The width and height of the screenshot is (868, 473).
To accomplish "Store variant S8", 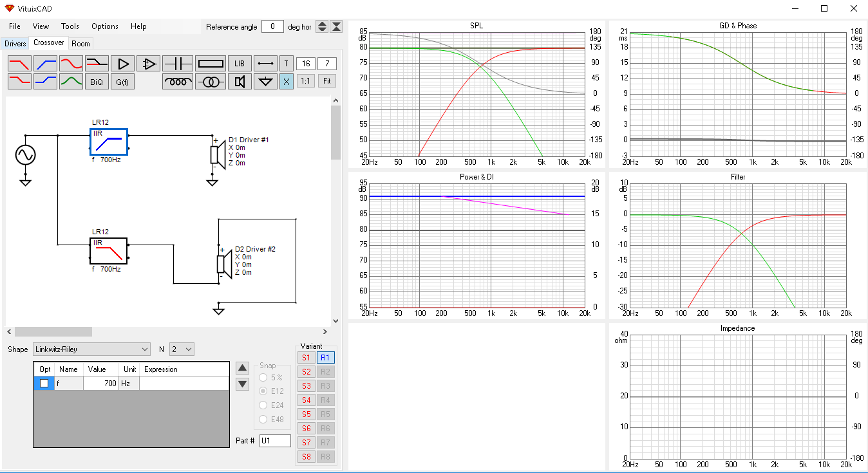I will 306,456.
